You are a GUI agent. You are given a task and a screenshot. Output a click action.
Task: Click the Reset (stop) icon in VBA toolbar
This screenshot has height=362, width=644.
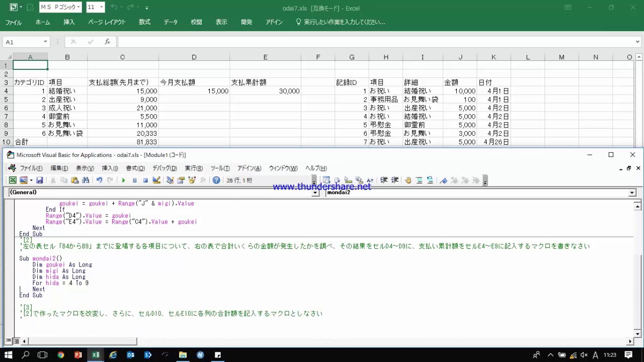[145, 180]
